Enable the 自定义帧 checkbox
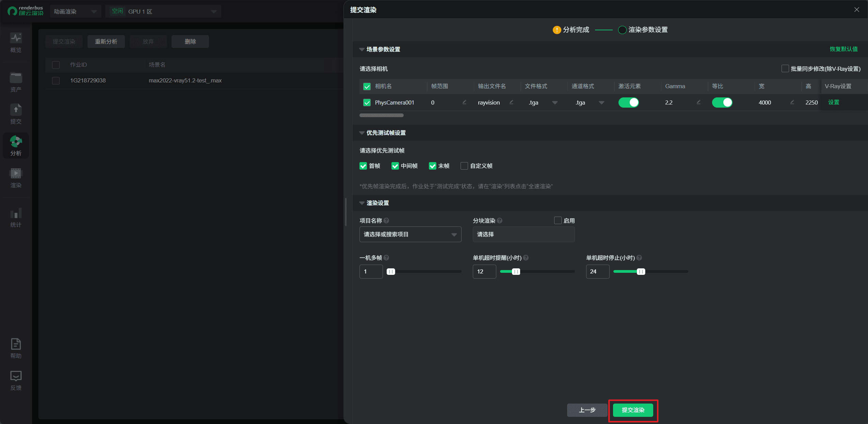Viewport: 868px width, 424px height. tap(464, 166)
